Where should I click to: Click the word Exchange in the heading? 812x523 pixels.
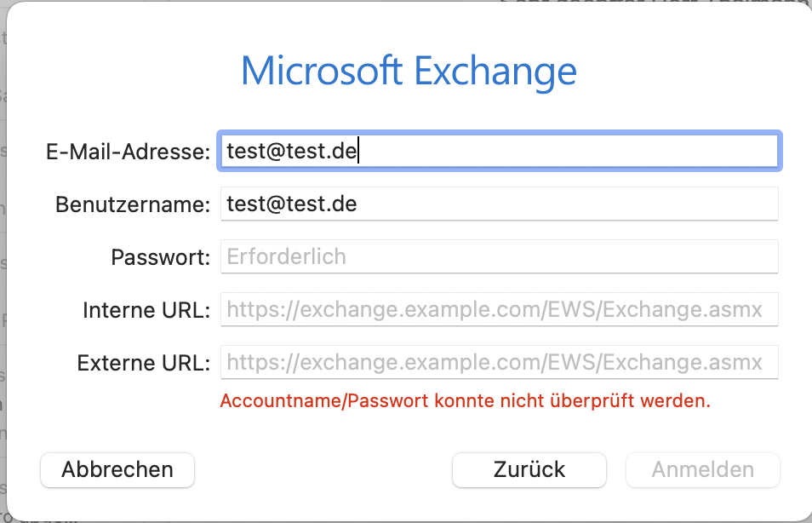click(x=495, y=70)
